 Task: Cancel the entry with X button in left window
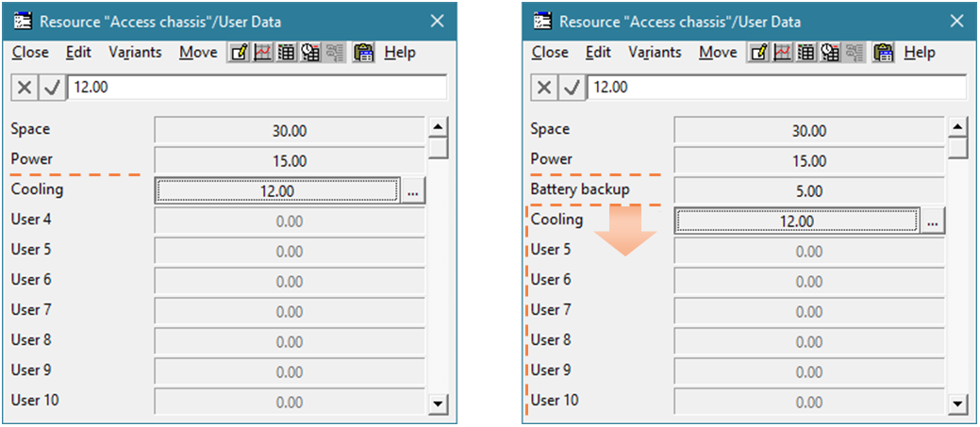[x=25, y=87]
